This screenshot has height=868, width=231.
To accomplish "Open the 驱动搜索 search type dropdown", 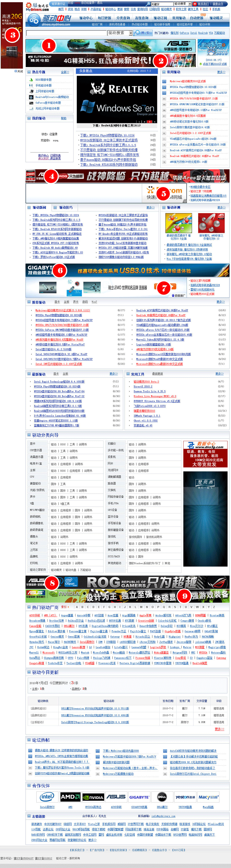I will (129, 33).
